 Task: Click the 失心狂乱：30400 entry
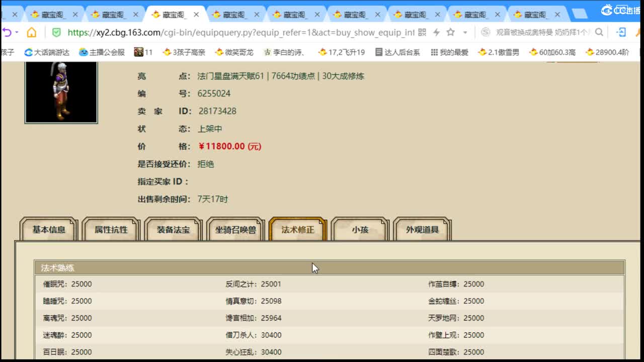click(x=254, y=352)
